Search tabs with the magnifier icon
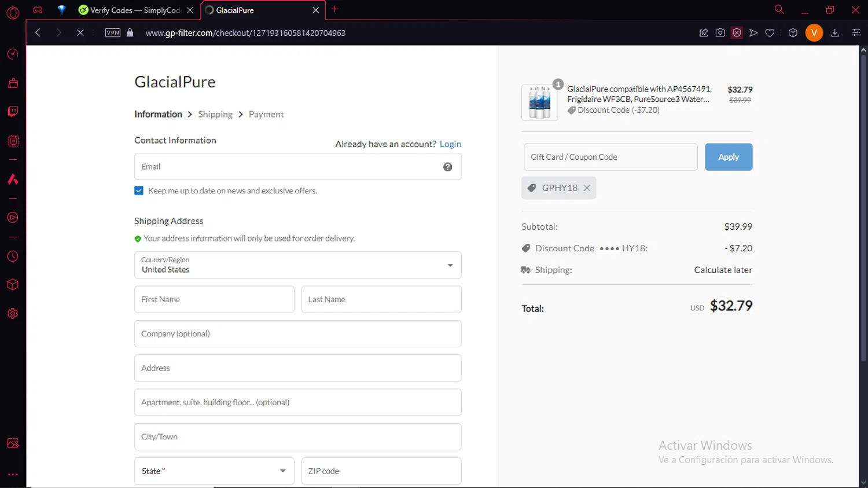 coord(779,9)
